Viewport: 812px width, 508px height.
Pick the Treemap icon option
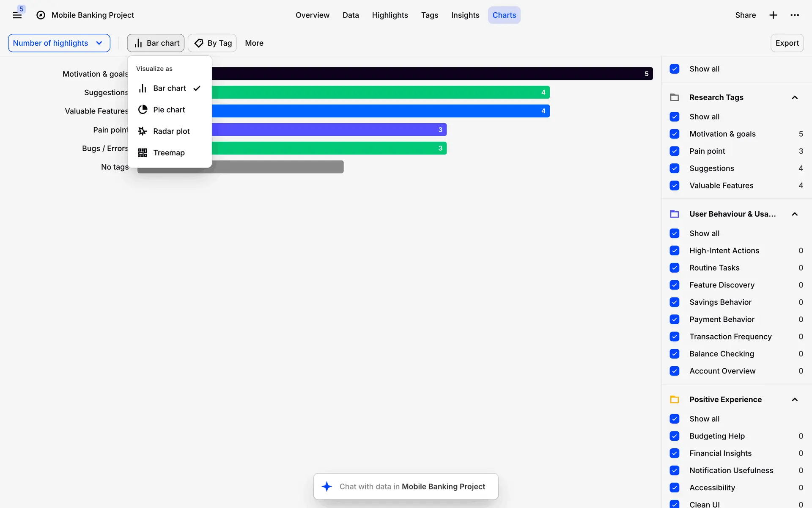[x=143, y=153]
